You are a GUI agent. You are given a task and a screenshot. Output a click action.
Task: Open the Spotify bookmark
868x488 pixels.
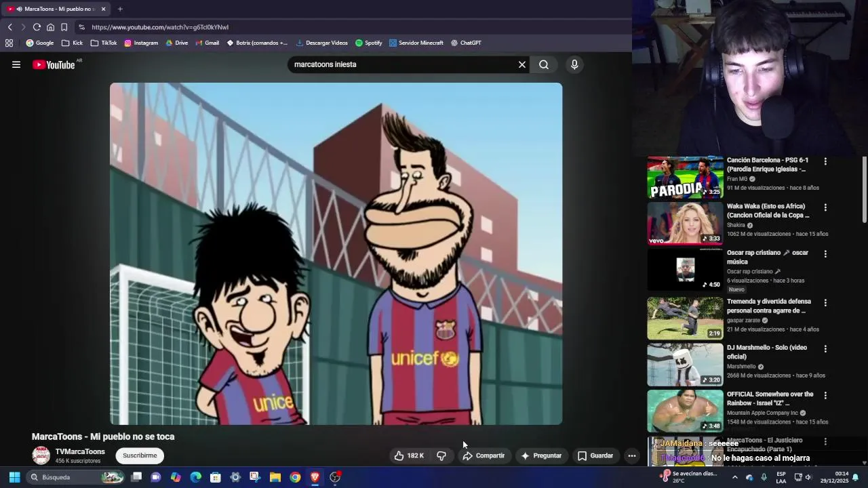[x=369, y=43]
